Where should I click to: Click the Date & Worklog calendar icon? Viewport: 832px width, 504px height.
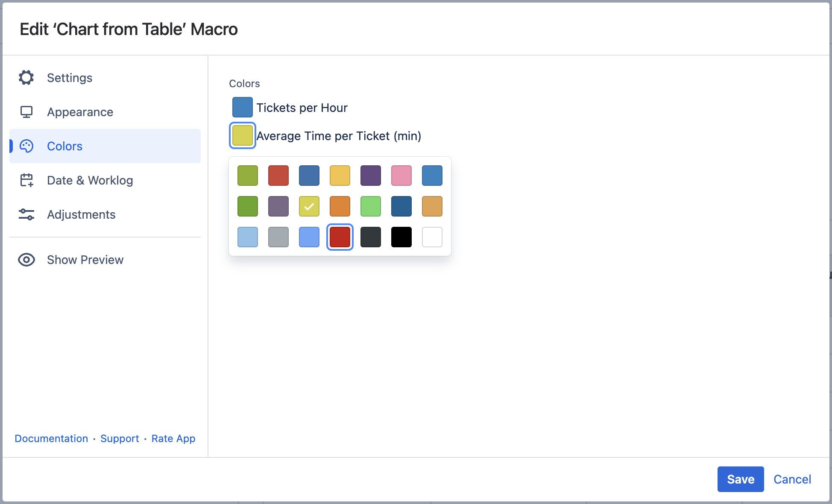(x=26, y=180)
